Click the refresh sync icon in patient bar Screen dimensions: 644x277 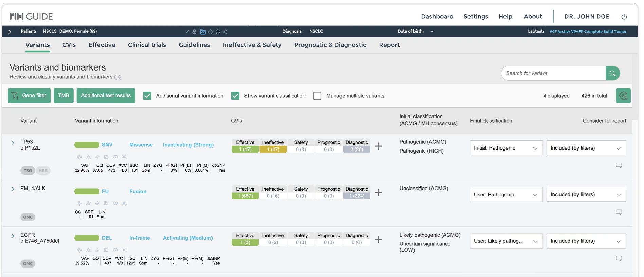click(x=218, y=32)
